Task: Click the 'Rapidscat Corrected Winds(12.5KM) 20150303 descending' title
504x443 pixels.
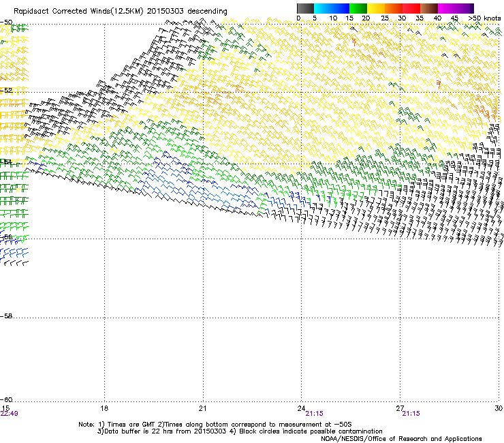Action: coord(121,12)
